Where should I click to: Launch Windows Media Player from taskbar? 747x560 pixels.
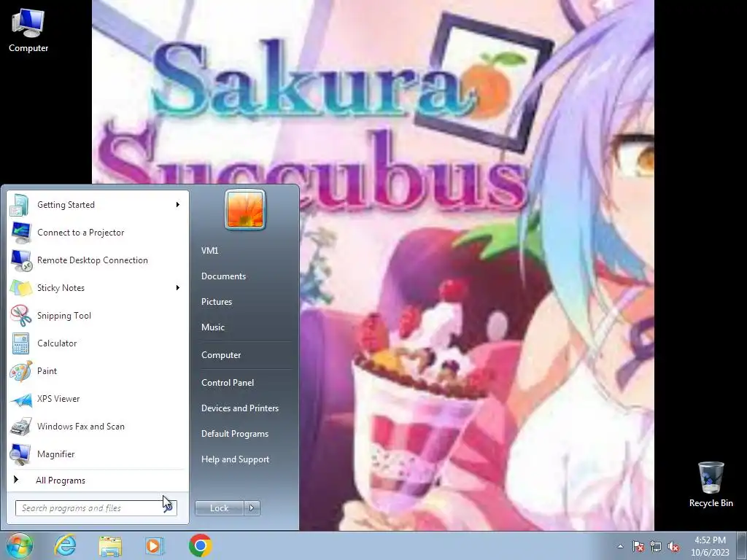click(x=155, y=545)
